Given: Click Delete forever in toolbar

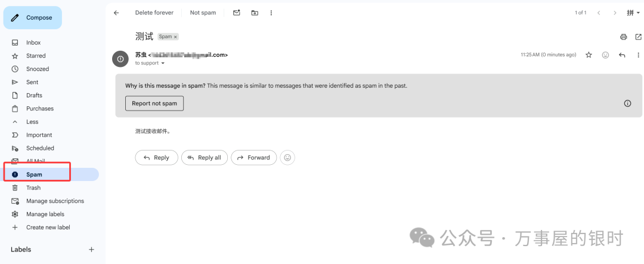Looking at the screenshot, I should (x=154, y=13).
